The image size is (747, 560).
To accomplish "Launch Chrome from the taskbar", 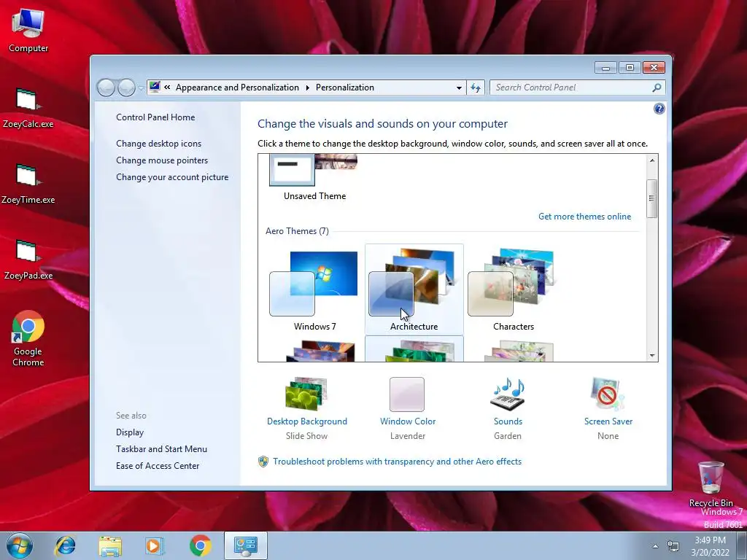I will (x=200, y=545).
